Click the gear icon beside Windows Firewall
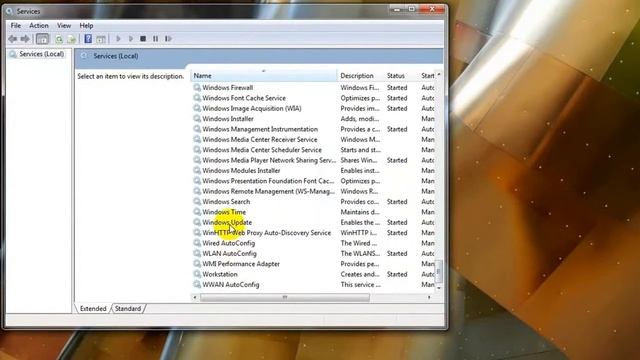Viewport: 640px width, 360px height. (197, 88)
